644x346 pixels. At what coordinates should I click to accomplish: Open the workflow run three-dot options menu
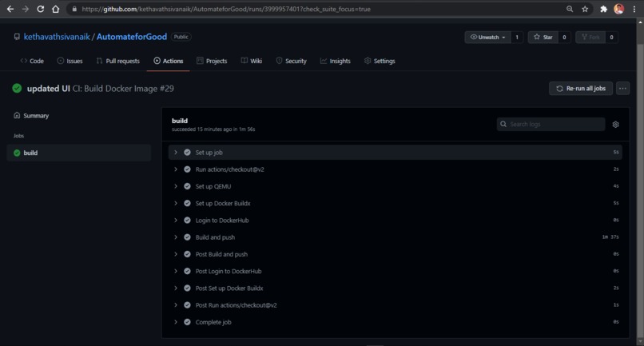(x=622, y=89)
